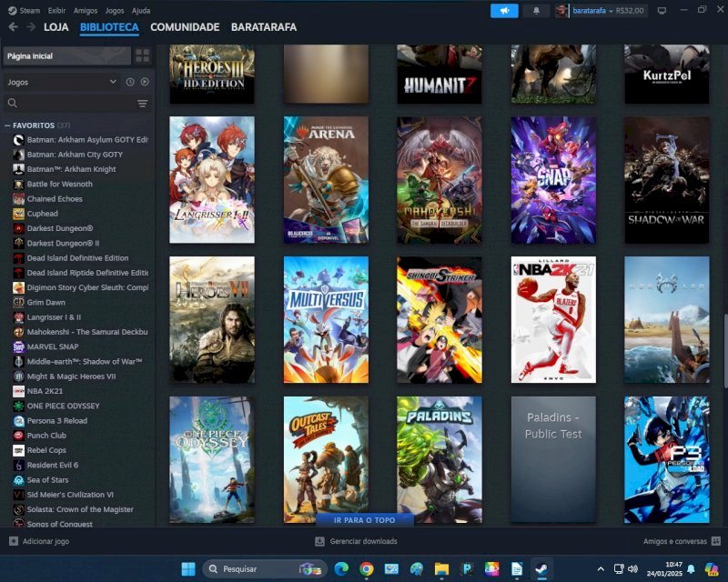Open the Ajuda menu
The height and width of the screenshot is (582, 728).
pos(141,10)
